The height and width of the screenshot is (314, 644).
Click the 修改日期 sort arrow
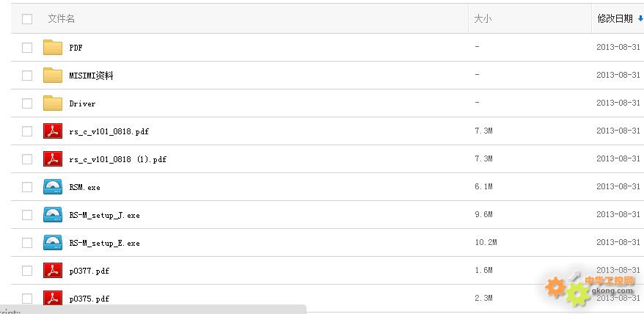(x=640, y=18)
